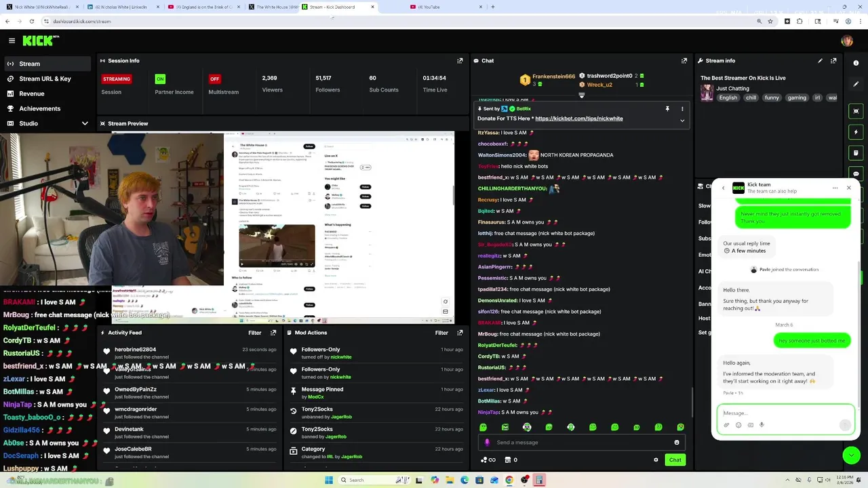Go back in Kick team support chat
Viewport: 868px width, 488px height.
(x=723, y=188)
